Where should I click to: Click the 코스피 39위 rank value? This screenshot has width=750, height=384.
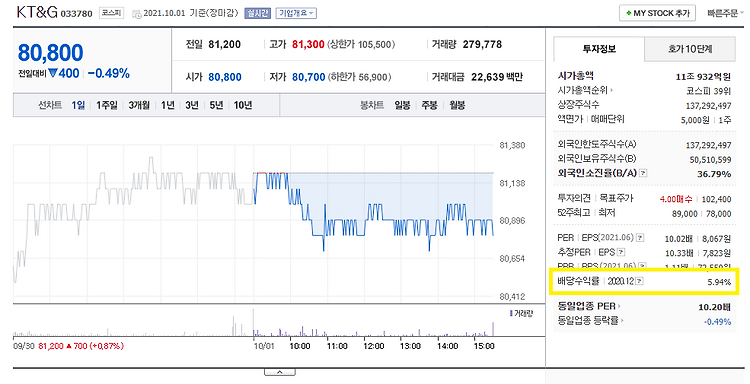click(x=708, y=90)
